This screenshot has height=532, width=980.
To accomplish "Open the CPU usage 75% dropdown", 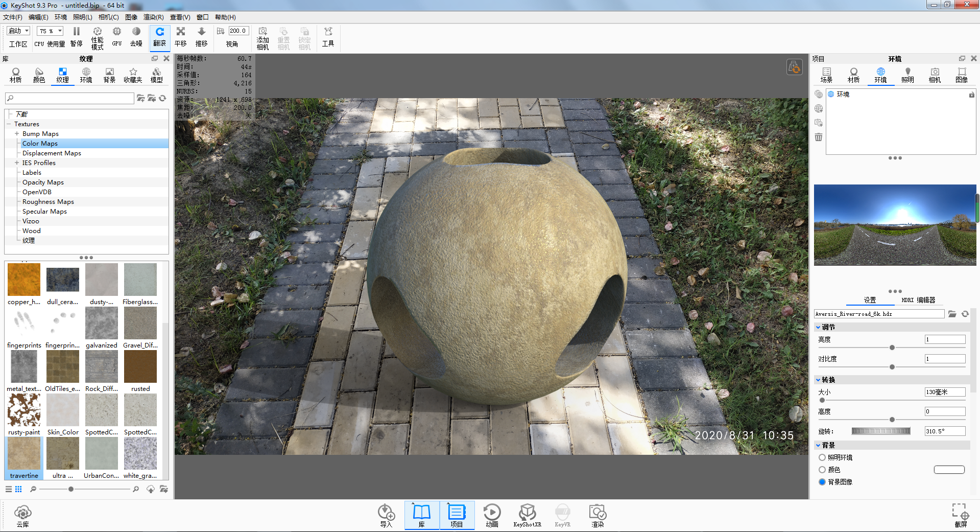I will (x=50, y=31).
